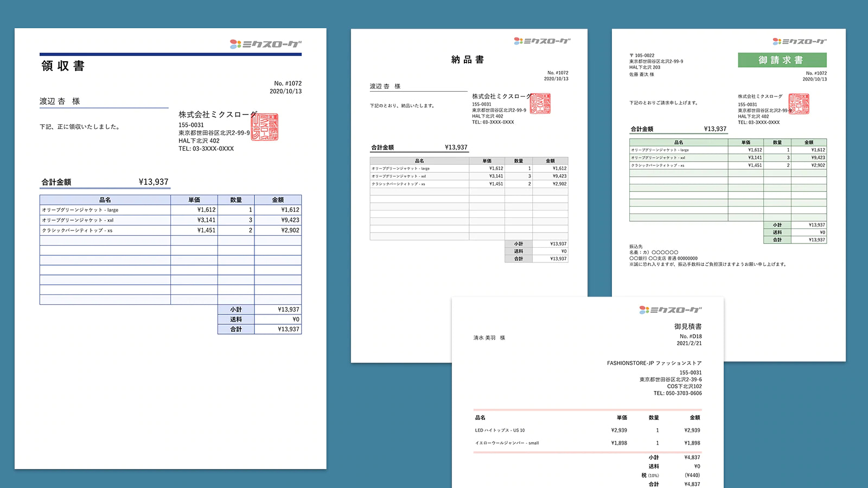Click the ミクスローグ logo on the 納品書 page
The image size is (868, 488).
point(542,41)
